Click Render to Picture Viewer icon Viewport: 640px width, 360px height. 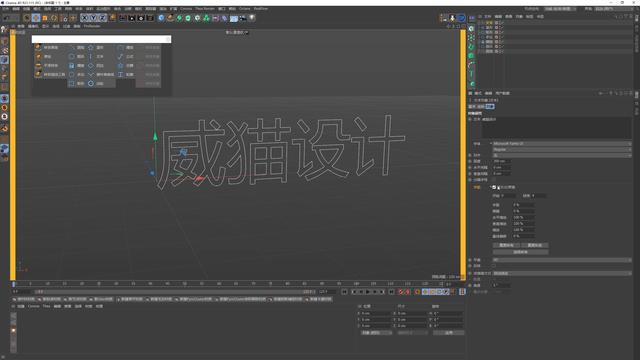(131, 18)
